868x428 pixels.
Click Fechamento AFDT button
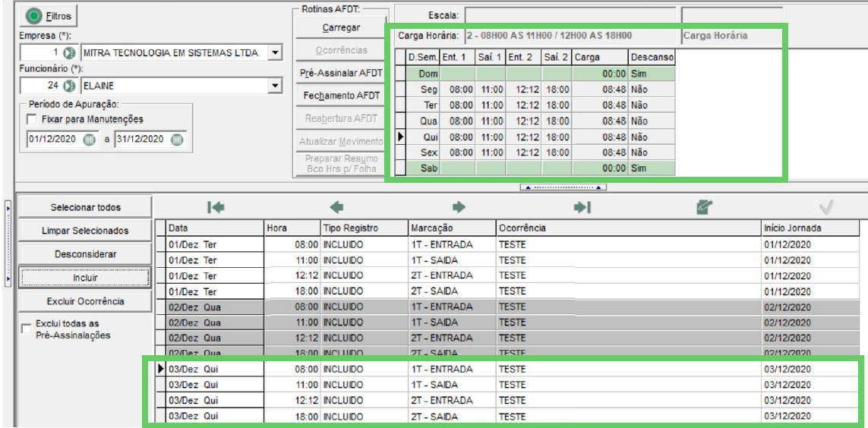click(x=341, y=96)
